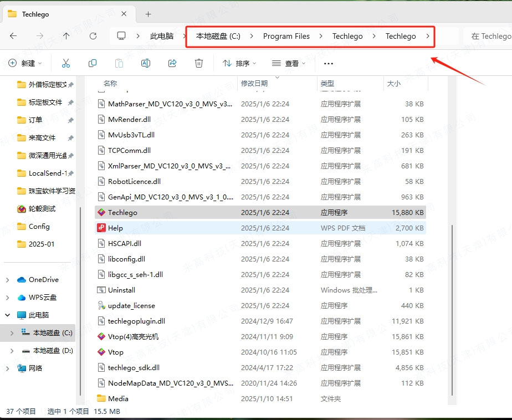Image resolution: width=512 pixels, height=420 pixels.
Task: Open the 查看 (View) dropdown menu
Action: [288, 64]
